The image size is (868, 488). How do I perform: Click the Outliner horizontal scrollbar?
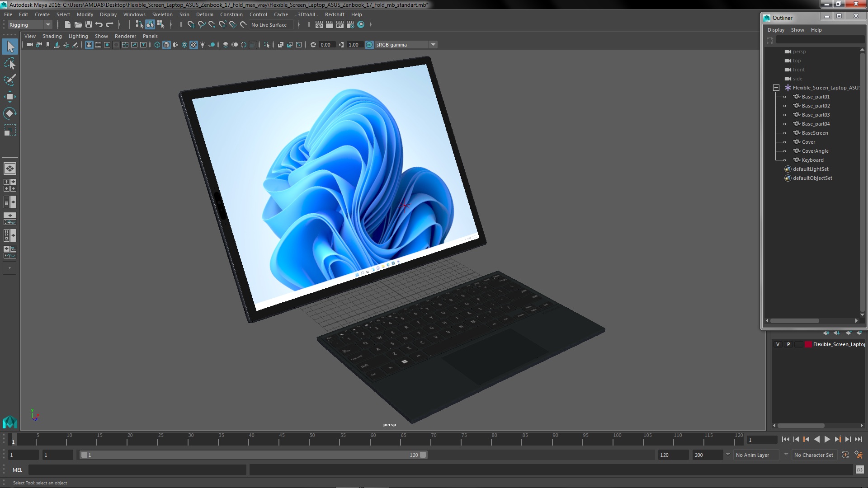pos(794,321)
